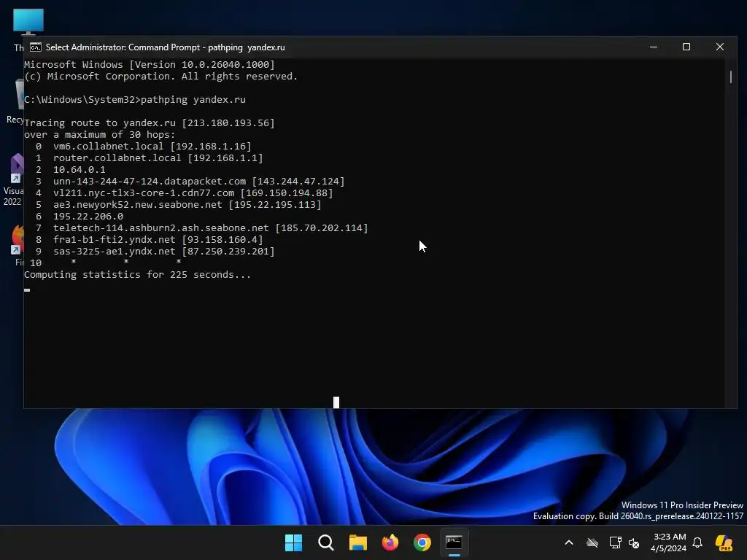Maximize the Command Prompt window

(686, 47)
